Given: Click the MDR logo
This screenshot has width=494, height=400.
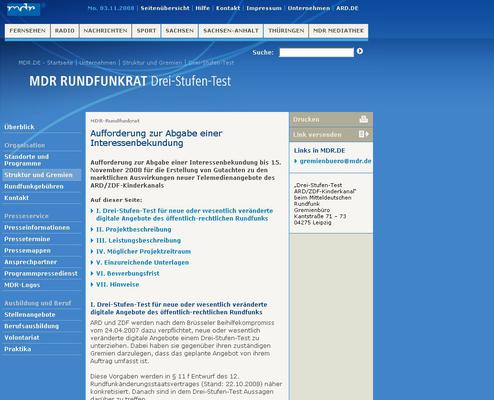Looking at the screenshot, I should click(x=23, y=9).
